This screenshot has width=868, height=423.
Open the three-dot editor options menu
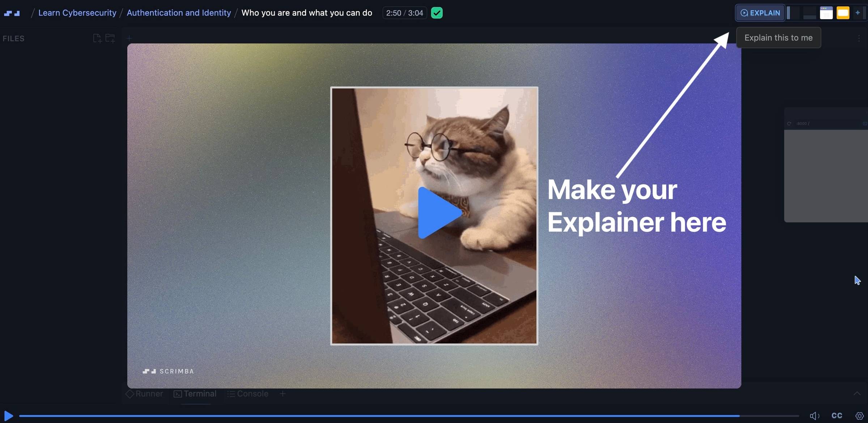[859, 38]
